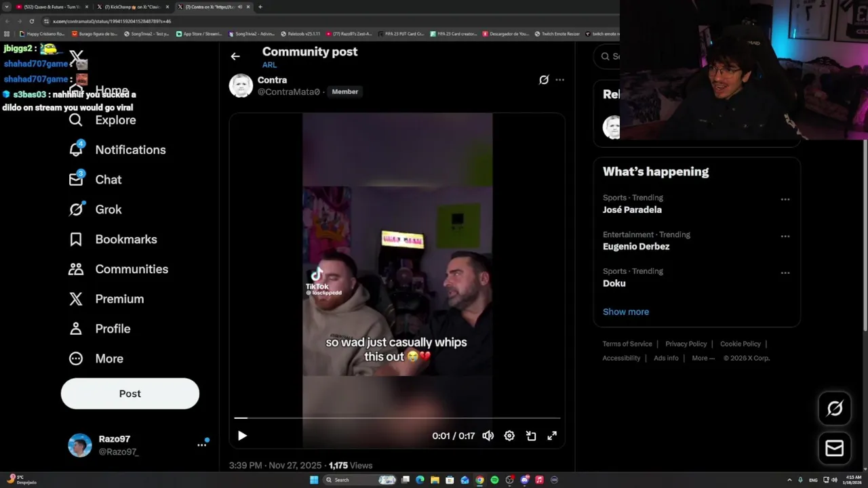Open Bookmarks in the sidebar
Image resolution: width=868 pixels, height=488 pixels.
[x=113, y=239]
